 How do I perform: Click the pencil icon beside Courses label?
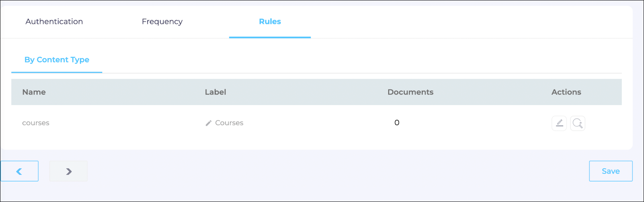208,123
